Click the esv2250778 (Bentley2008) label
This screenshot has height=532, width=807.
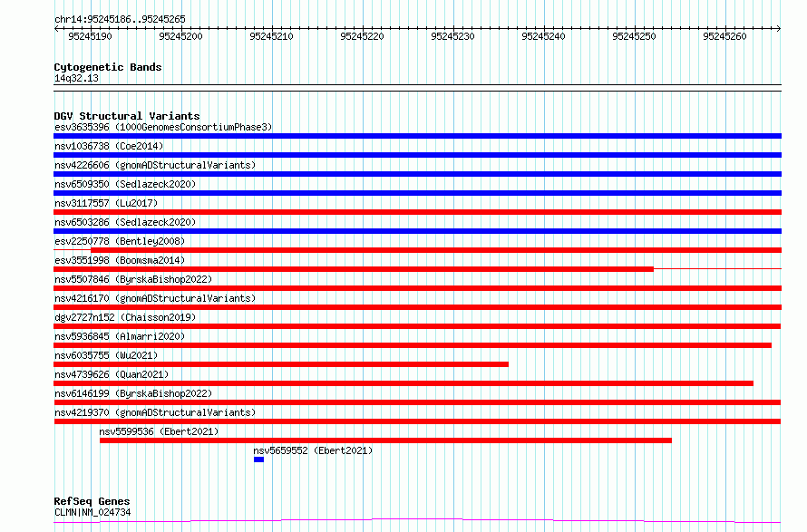point(120,241)
